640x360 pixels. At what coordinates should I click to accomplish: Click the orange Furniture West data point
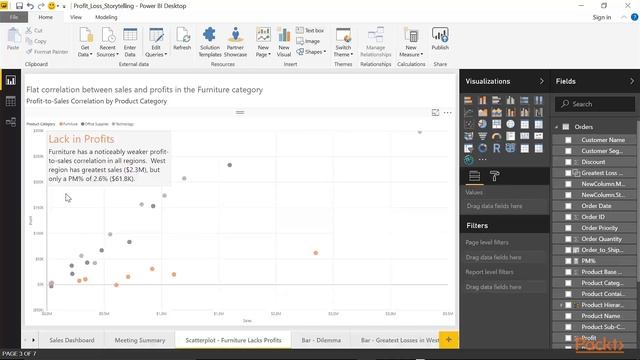pos(316,253)
